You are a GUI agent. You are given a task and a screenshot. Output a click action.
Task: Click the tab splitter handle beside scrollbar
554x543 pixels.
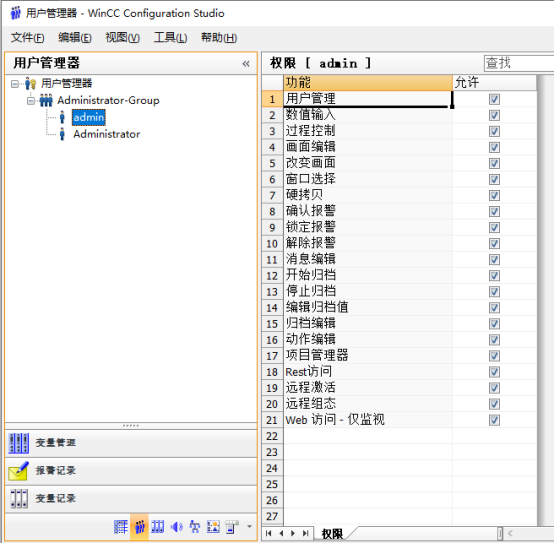coord(500,533)
